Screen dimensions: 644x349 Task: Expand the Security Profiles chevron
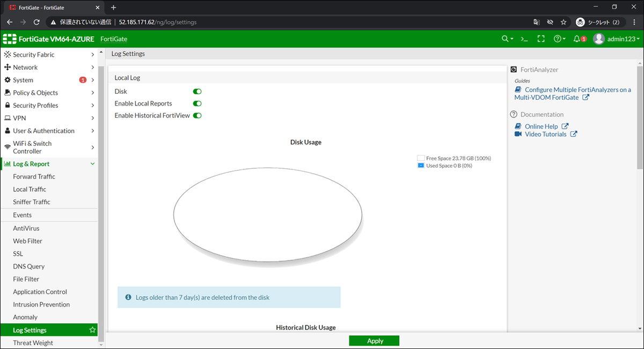[x=93, y=106]
